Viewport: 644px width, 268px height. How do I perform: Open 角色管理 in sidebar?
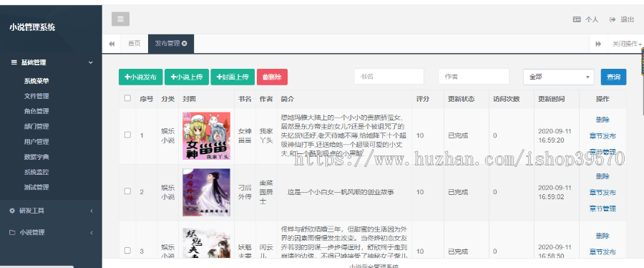click(x=36, y=111)
